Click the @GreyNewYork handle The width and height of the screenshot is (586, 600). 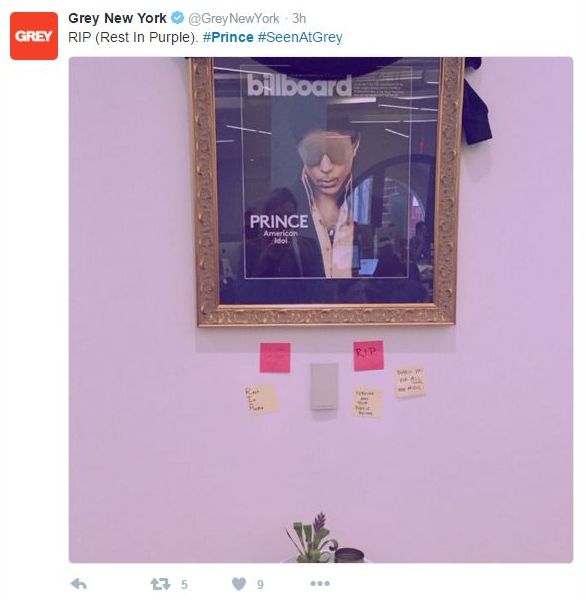tap(234, 18)
